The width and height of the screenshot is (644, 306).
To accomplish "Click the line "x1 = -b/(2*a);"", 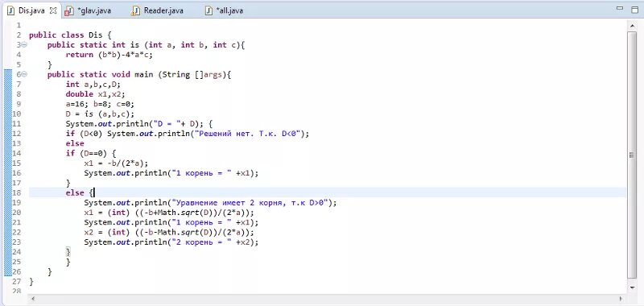I will click(x=116, y=163).
